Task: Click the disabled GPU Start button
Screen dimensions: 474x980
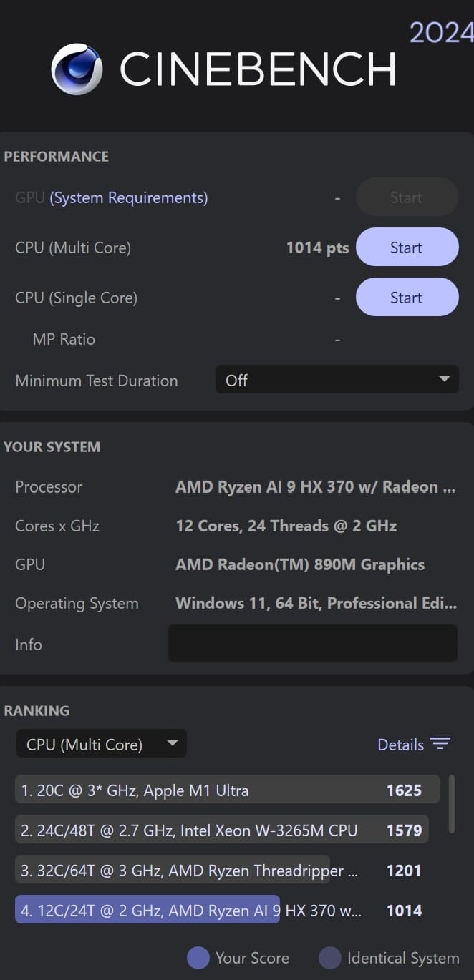Action: click(x=407, y=197)
